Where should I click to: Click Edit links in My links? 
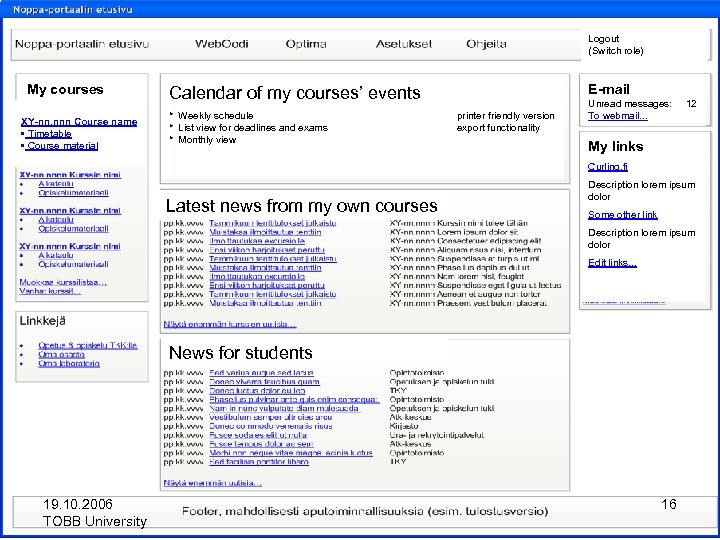pos(612,263)
